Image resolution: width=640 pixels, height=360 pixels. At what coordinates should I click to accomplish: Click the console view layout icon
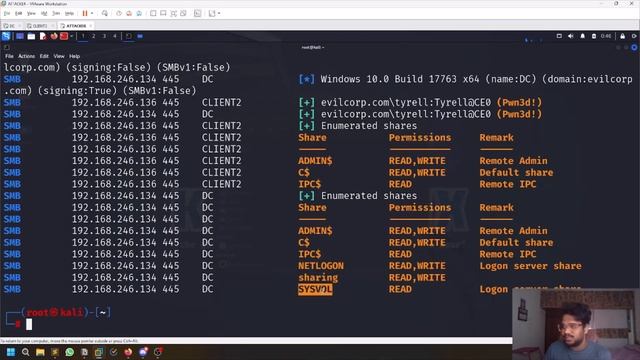point(163,13)
